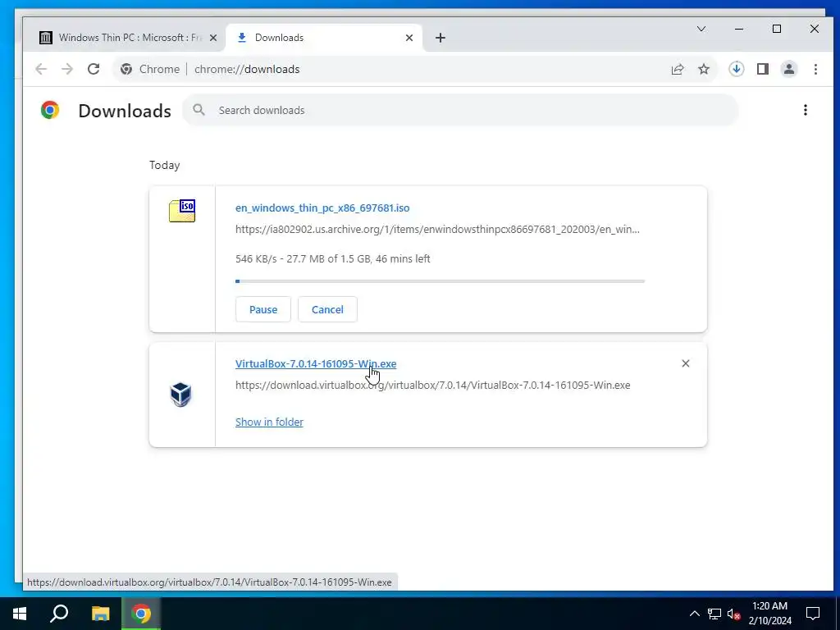
Task: Click the Chrome site info chip
Action: pos(150,69)
